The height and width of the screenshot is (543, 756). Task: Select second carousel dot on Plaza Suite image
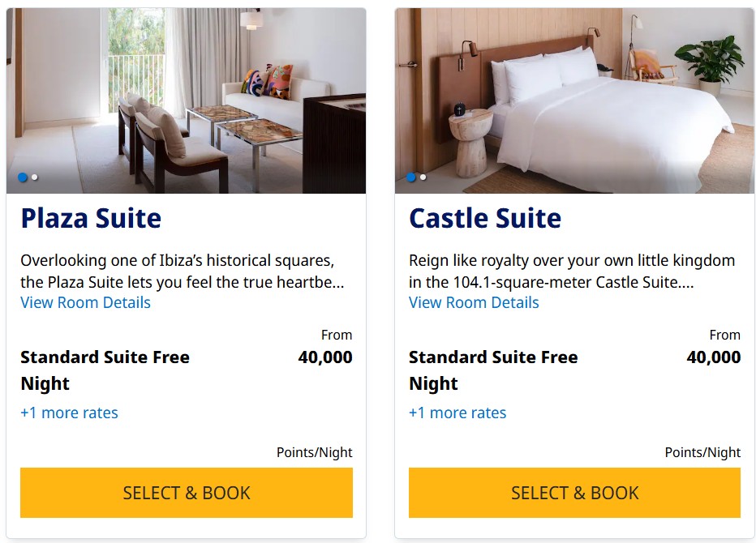[x=35, y=177]
